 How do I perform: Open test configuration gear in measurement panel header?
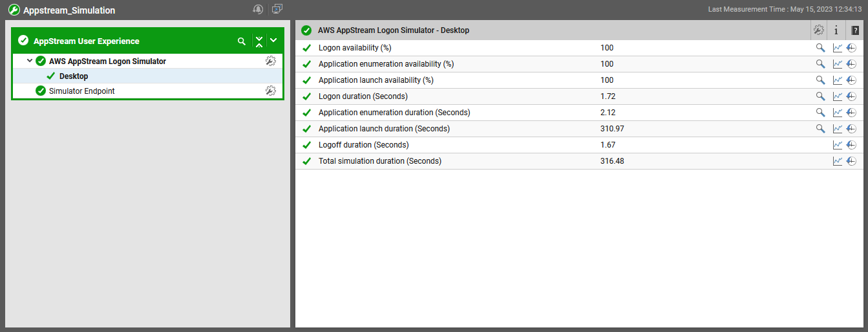[819, 30]
